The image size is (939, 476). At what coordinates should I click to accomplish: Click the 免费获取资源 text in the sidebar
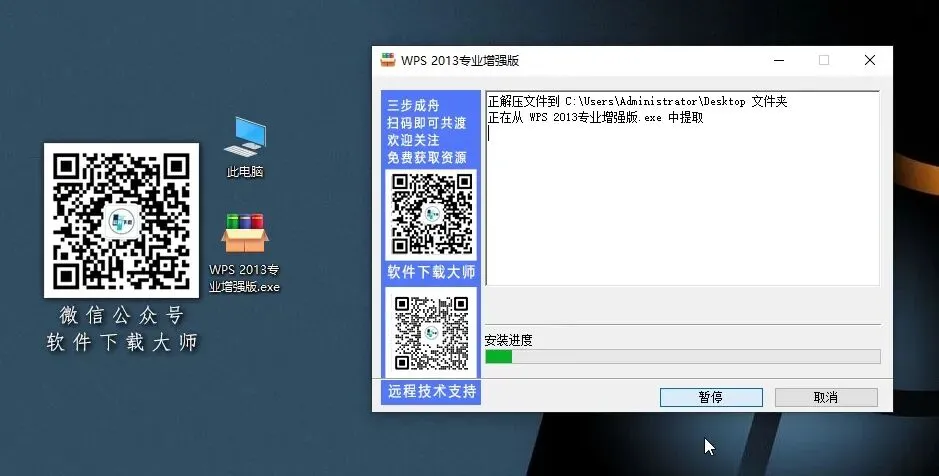[x=426, y=157]
